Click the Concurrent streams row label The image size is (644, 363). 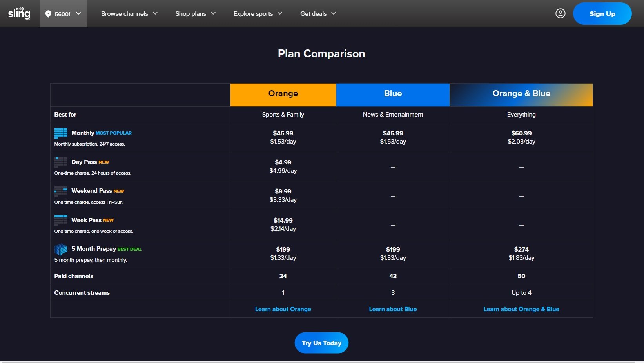point(82,293)
